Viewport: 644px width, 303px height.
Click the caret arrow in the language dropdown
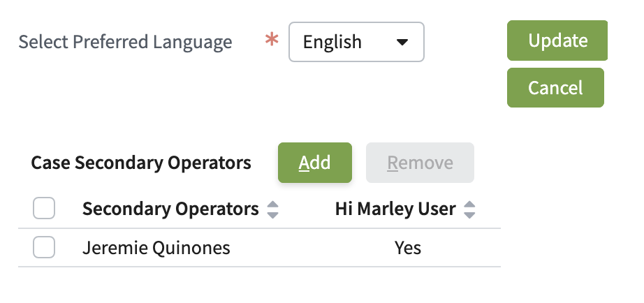pos(402,42)
